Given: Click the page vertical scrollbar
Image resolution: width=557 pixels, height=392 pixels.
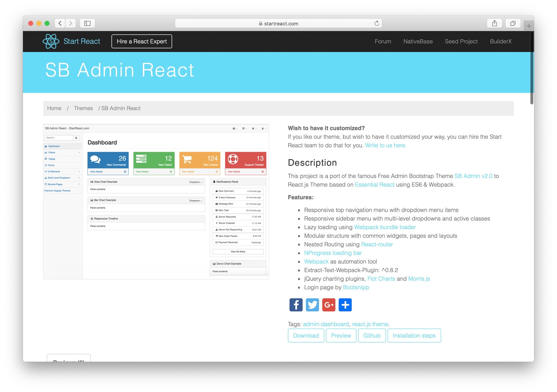Looking at the screenshot, I should tap(532, 68).
